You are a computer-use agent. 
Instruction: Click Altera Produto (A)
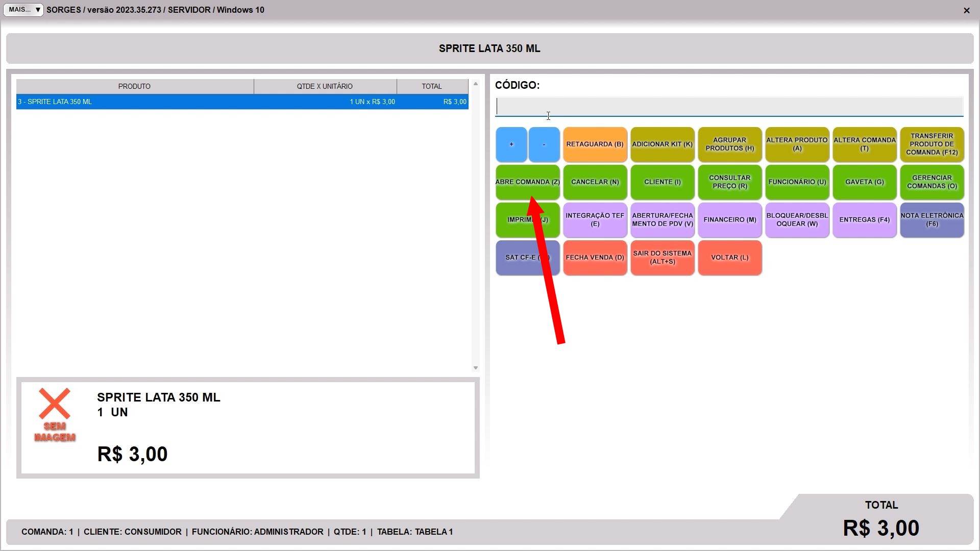(x=797, y=144)
